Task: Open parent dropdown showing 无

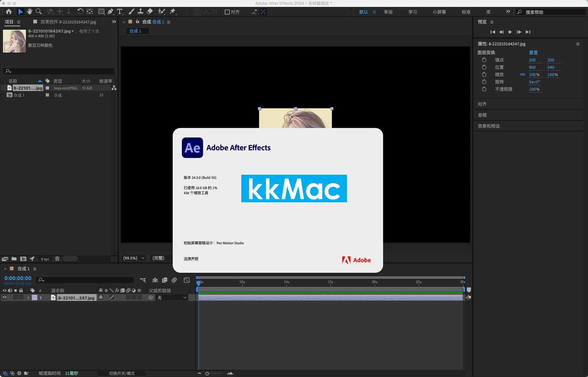Action: pos(172,297)
